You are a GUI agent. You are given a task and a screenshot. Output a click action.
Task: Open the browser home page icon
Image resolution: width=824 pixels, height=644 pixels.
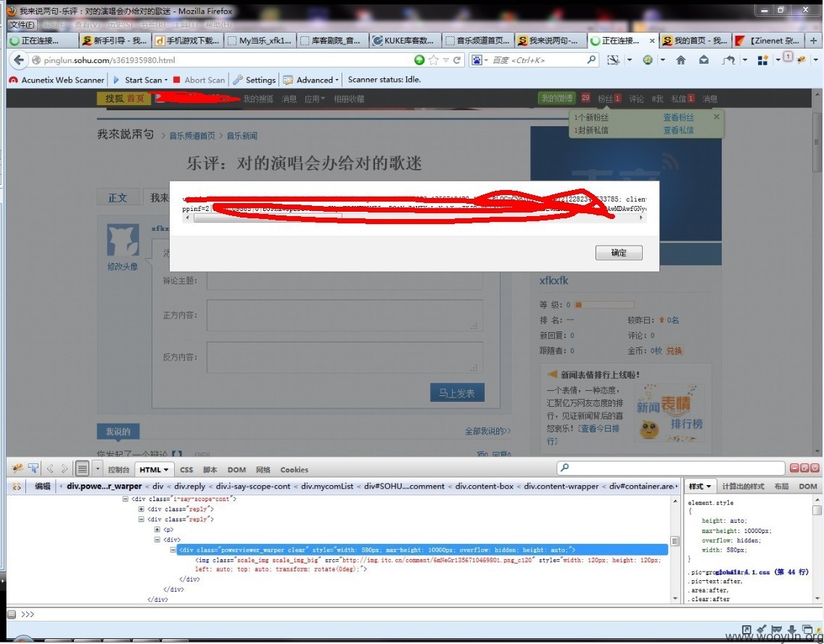(680, 60)
